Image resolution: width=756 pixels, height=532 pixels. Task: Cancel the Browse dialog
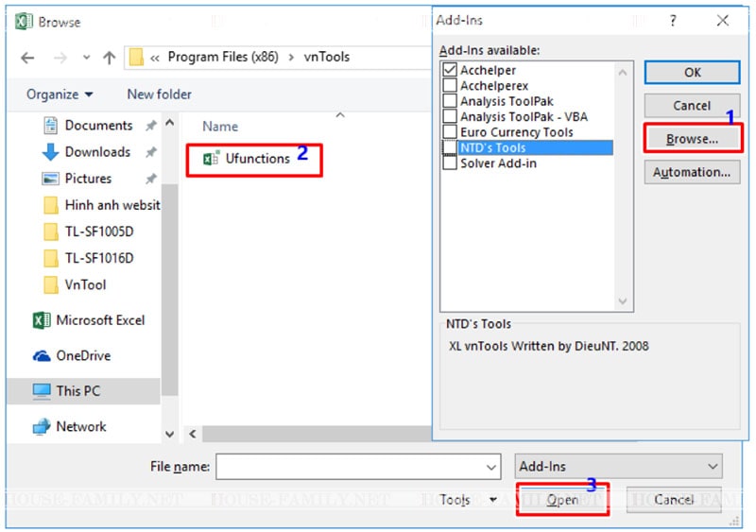(674, 500)
